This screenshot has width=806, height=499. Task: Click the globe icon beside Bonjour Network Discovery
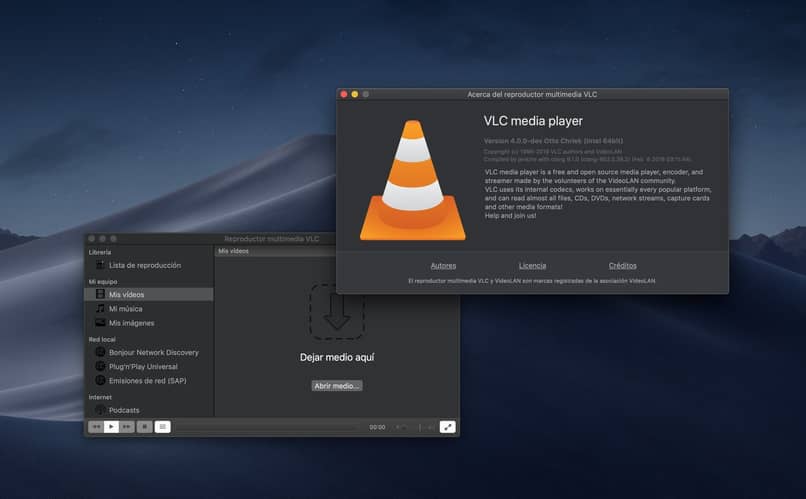pos(100,352)
